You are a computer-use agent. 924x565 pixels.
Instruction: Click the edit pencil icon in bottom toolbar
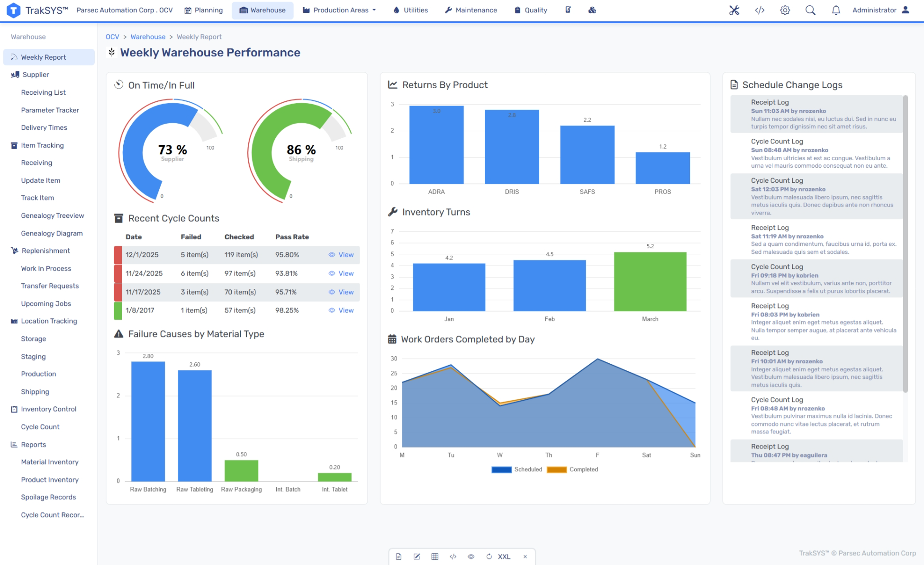click(417, 556)
